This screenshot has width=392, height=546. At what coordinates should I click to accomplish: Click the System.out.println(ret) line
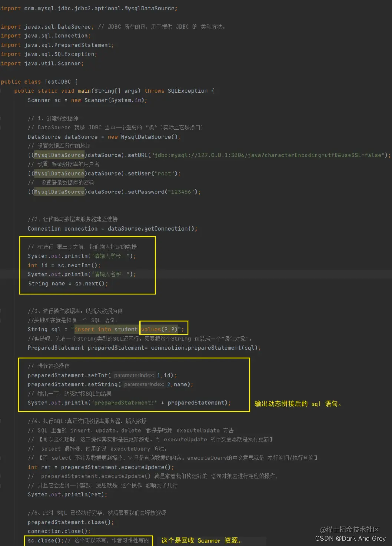click(67, 494)
